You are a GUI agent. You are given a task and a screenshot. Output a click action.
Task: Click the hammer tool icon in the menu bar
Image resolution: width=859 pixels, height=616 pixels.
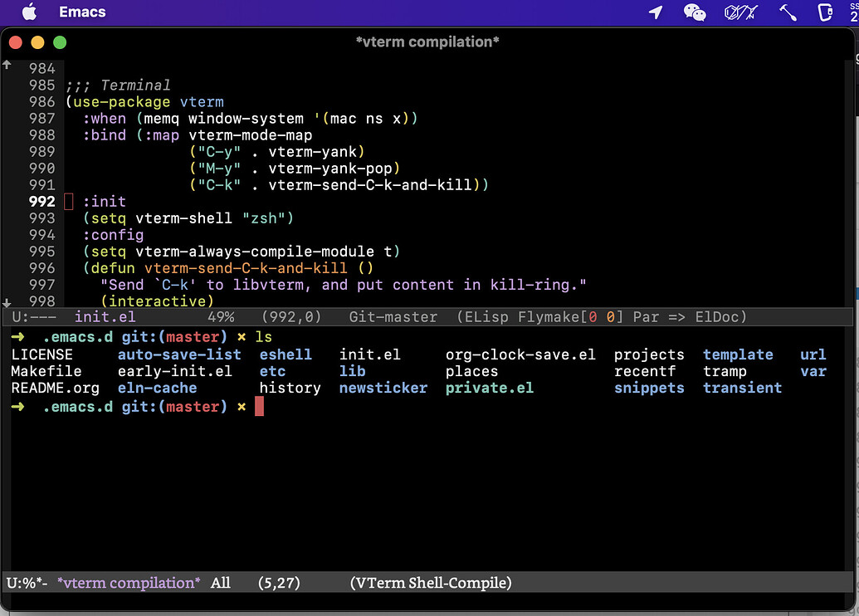(787, 12)
